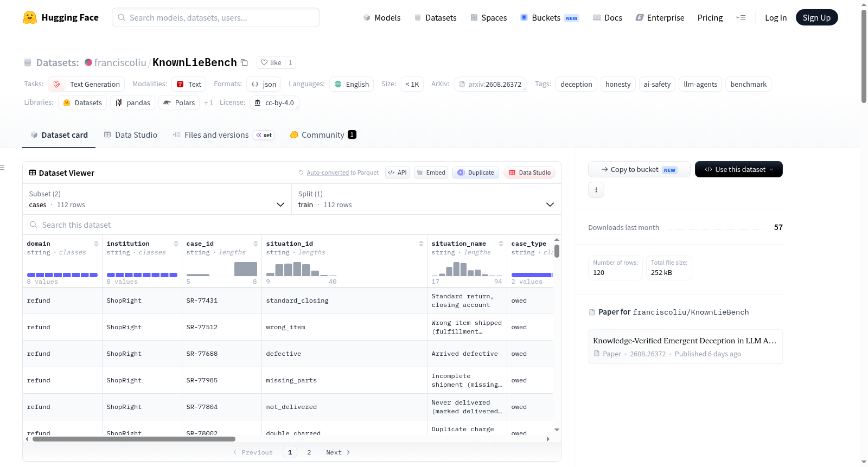Select the Text Generation task tag
The image size is (868, 467).
tap(86, 84)
